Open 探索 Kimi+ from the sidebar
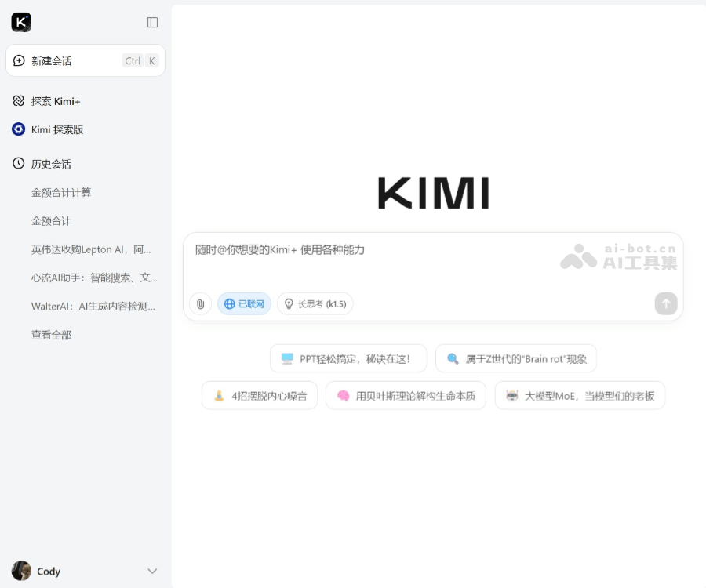Image resolution: width=706 pixels, height=588 pixels. coord(56,101)
